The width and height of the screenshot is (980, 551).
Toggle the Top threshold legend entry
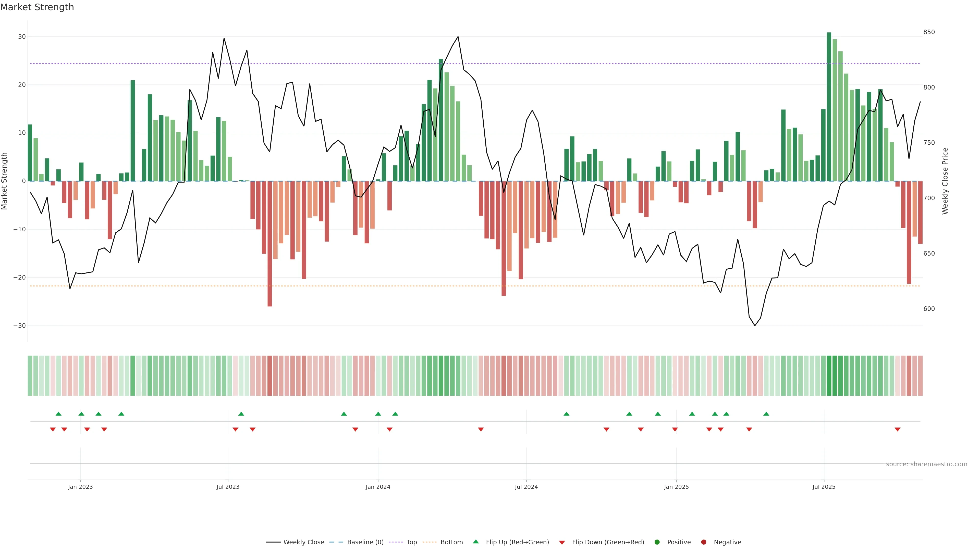coord(411,542)
